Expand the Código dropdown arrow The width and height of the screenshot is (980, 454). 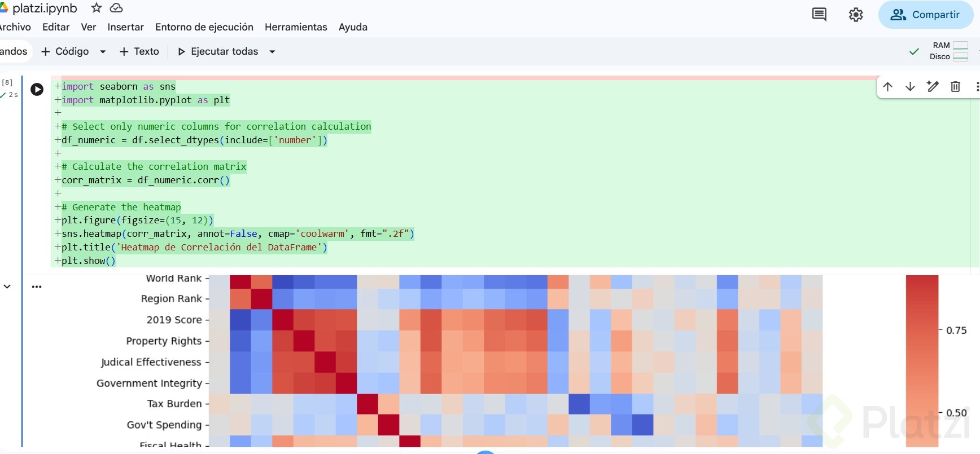[103, 51]
